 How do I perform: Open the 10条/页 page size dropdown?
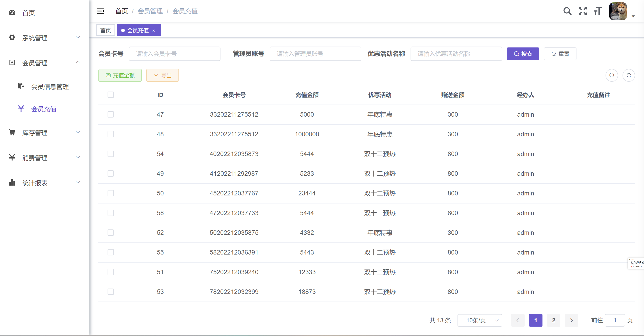coord(479,320)
